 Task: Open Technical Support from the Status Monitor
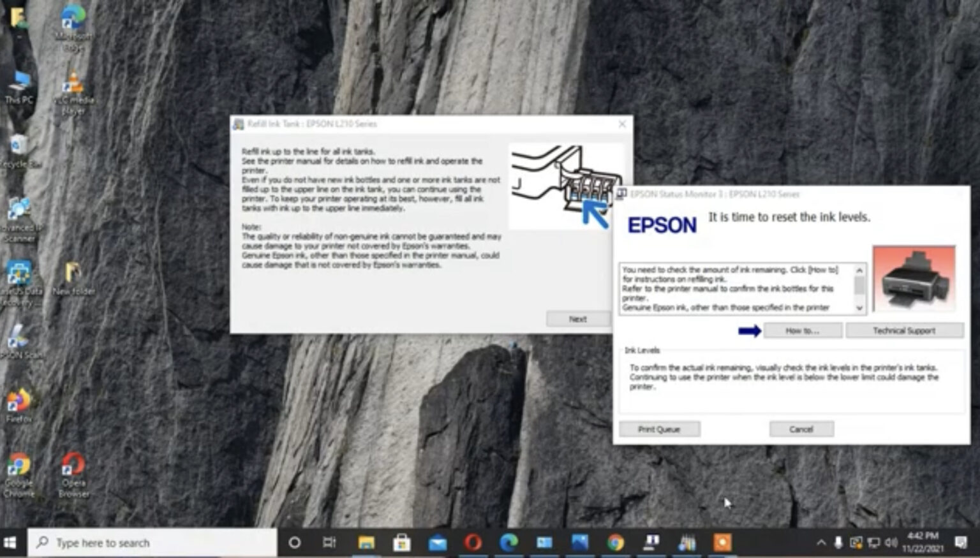904,330
